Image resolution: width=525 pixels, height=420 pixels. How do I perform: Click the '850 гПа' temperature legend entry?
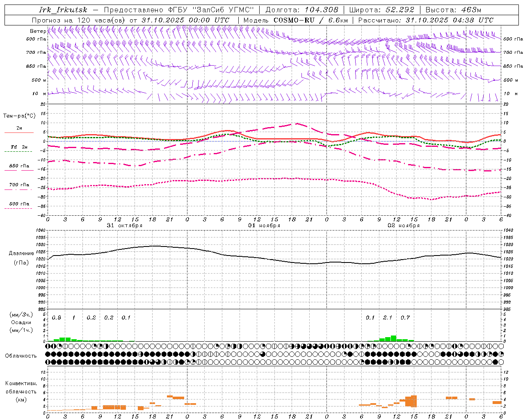click(19, 166)
